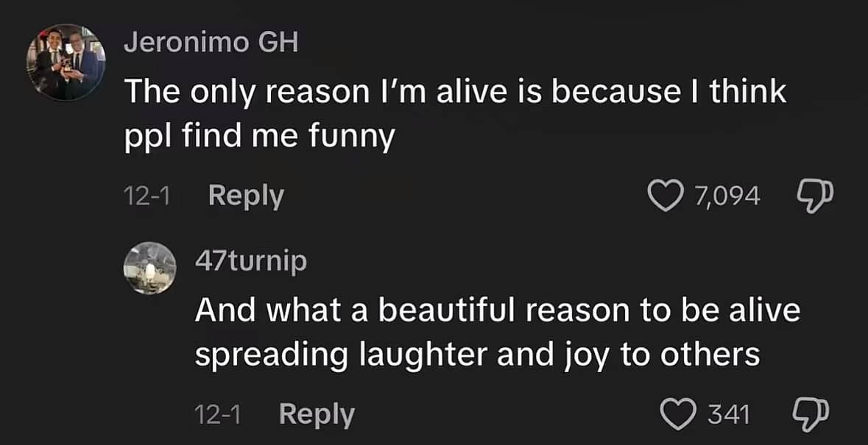
Task: Click the 12-1 date under 47turnip's reply
Action: [218, 415]
